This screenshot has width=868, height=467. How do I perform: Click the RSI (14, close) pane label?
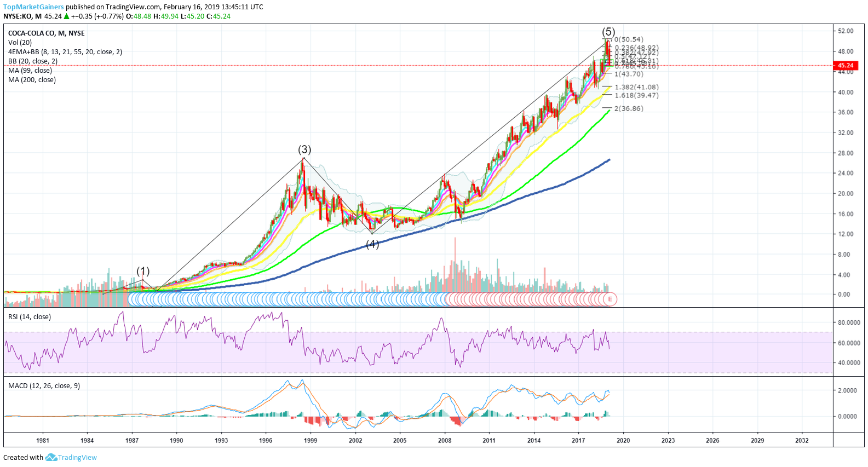pyautogui.click(x=30, y=317)
